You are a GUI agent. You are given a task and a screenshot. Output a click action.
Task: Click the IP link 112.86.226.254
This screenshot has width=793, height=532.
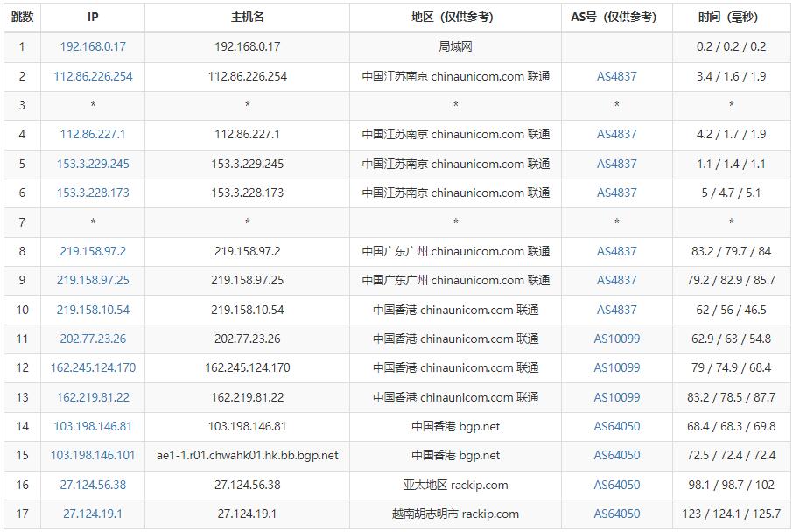click(93, 76)
